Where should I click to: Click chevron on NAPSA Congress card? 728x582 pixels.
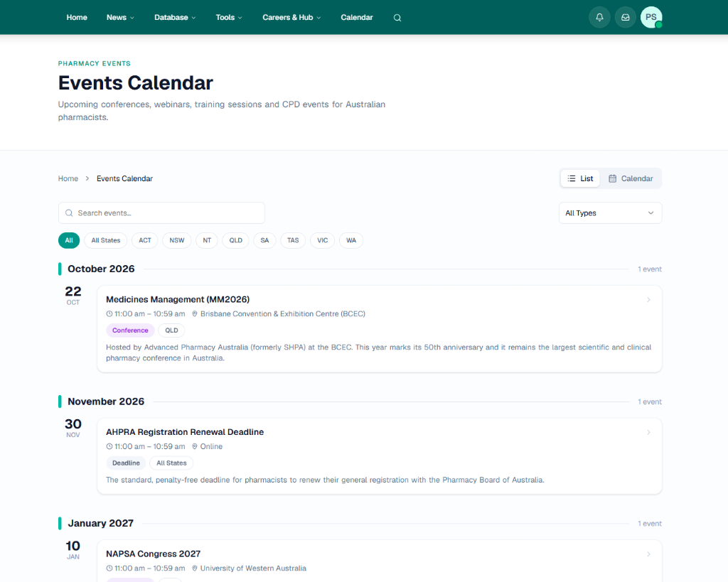click(648, 554)
